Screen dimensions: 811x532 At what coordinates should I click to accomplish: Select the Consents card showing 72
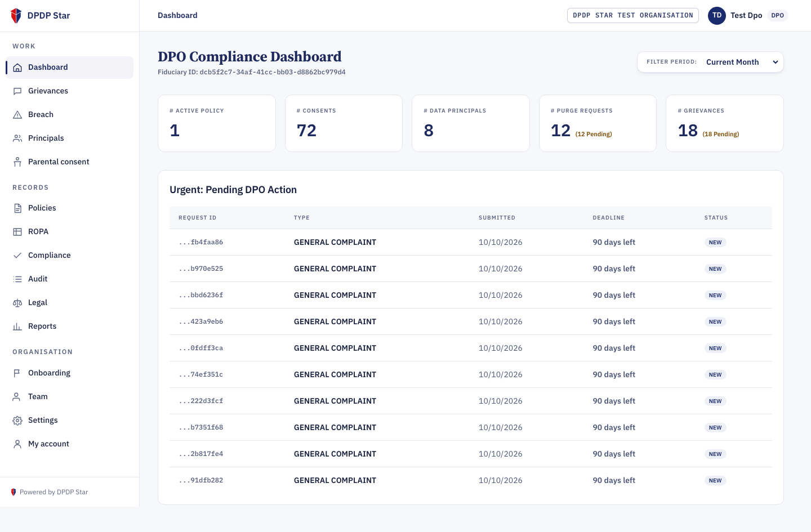click(344, 123)
